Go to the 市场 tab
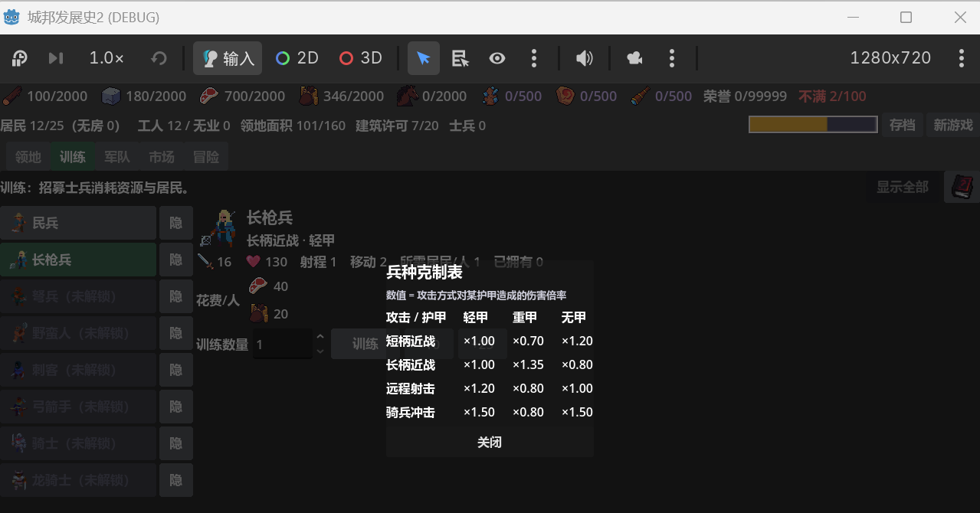The height and width of the screenshot is (513, 980). point(162,157)
